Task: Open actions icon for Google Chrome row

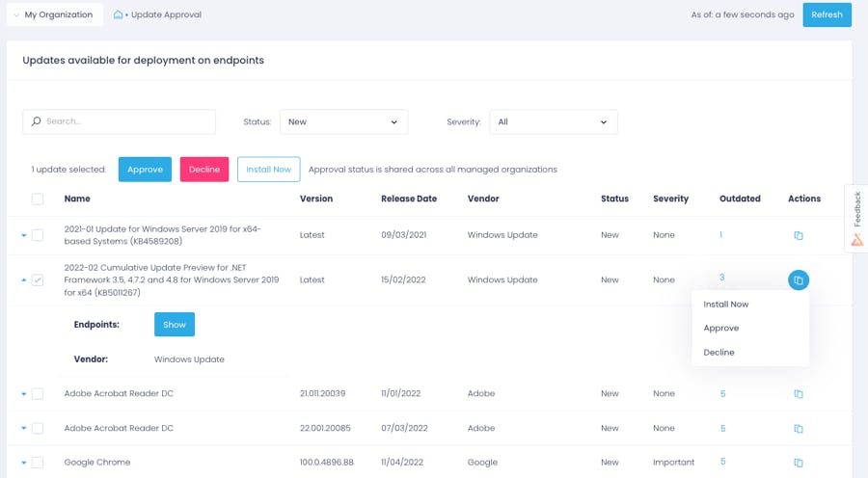Action: point(798,463)
